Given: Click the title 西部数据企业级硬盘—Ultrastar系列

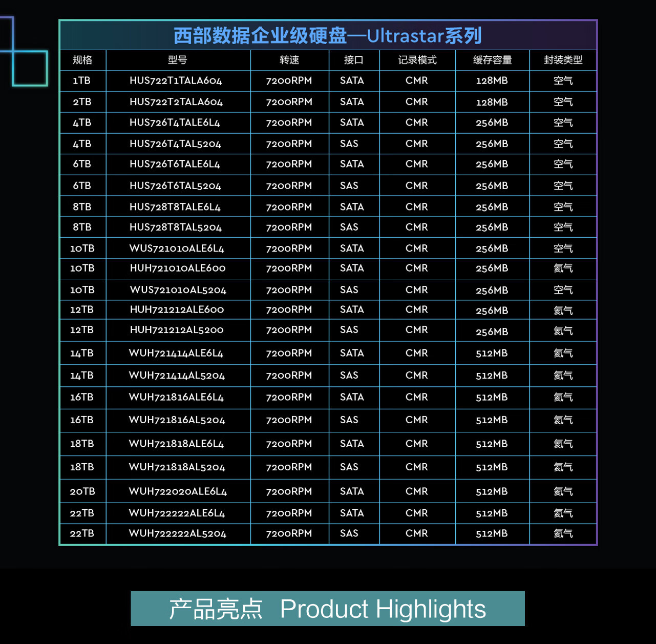Looking at the screenshot, I should point(328,36).
